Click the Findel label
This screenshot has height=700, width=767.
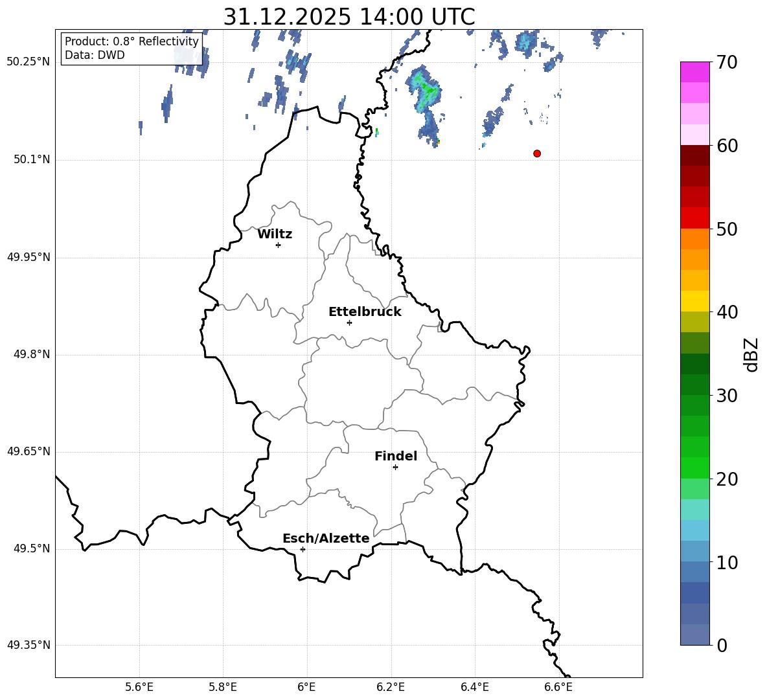396,456
